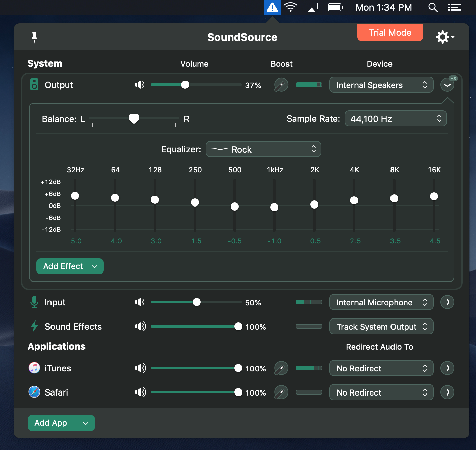
Task: Open the Track System Output dropdown
Action: pos(381,326)
